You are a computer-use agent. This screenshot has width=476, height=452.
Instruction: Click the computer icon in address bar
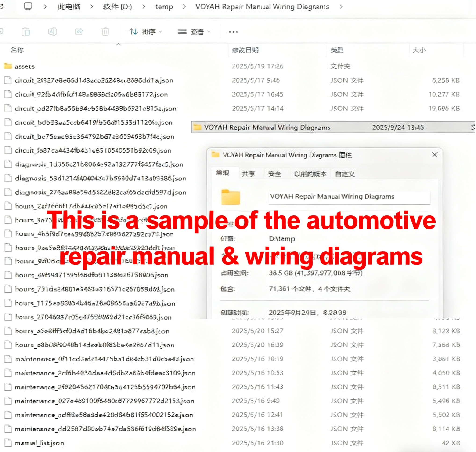point(28,7)
